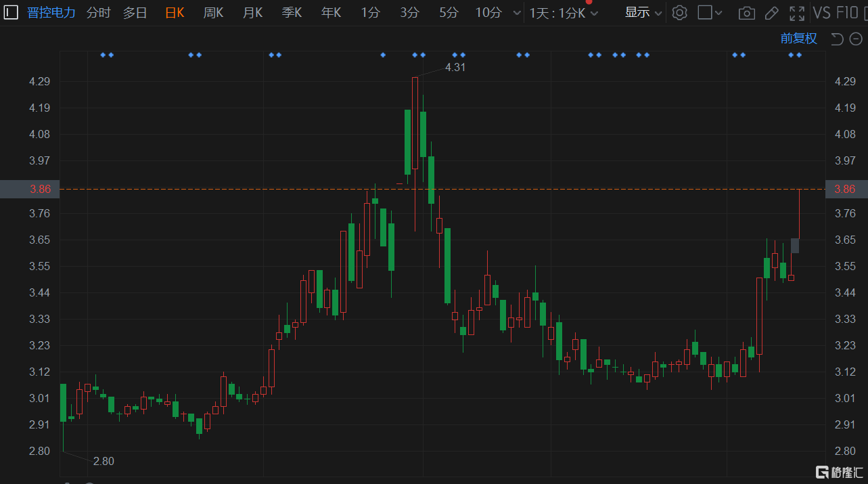This screenshot has width=868, height=484.
Task: Click the 晋控电力 stock name
Action: (x=51, y=12)
